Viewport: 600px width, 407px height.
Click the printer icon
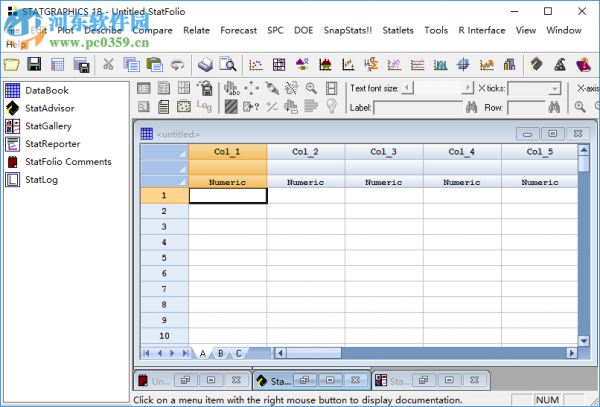[205, 64]
